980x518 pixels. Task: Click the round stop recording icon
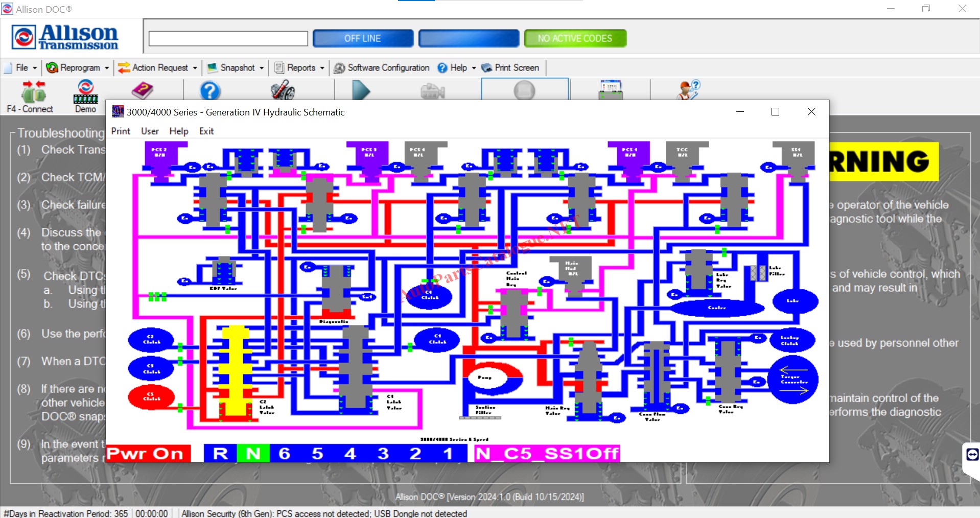524,91
